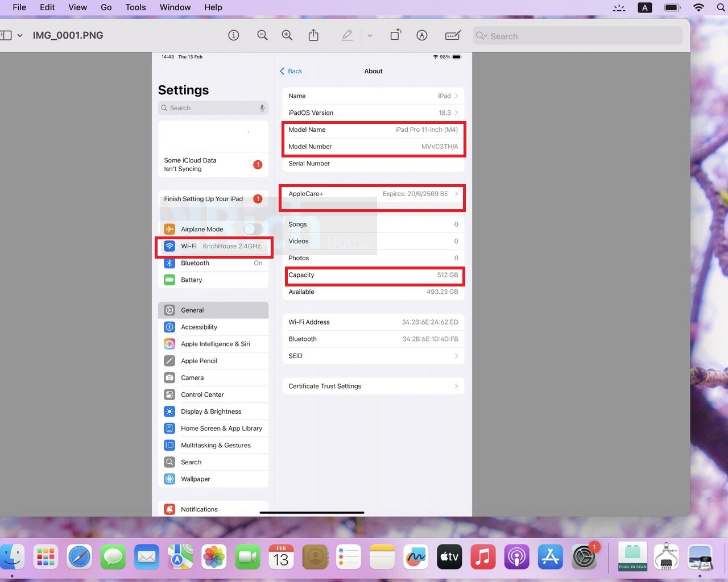
Task: Open the Wallpaper settings row
Action: [x=213, y=479]
